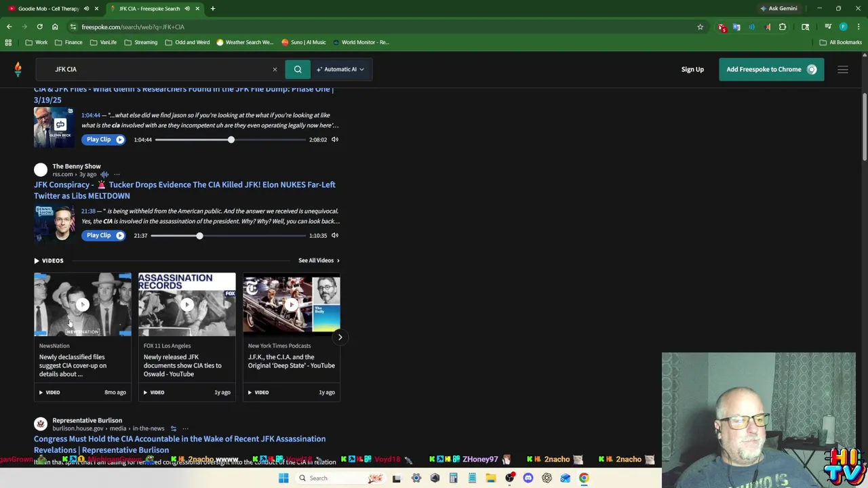Click the site information icon in address bar

73,27
